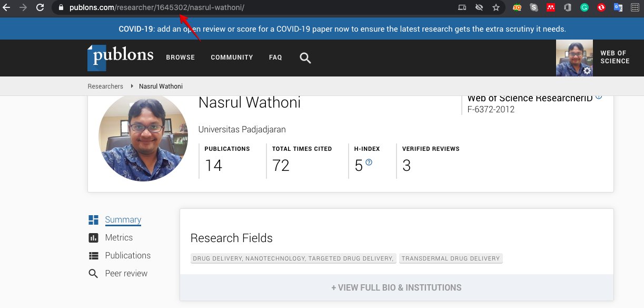Viewport: 644px width, 308px height.
Task: Open the Browse menu
Action: pyautogui.click(x=180, y=57)
